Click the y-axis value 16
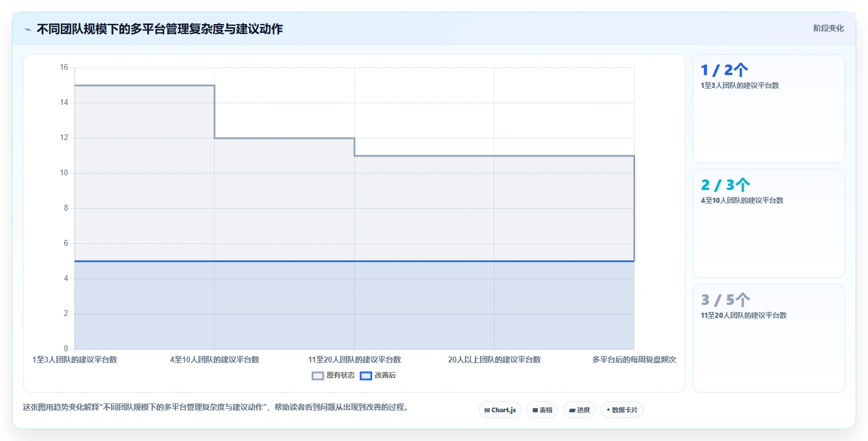868x441 pixels. click(x=64, y=67)
